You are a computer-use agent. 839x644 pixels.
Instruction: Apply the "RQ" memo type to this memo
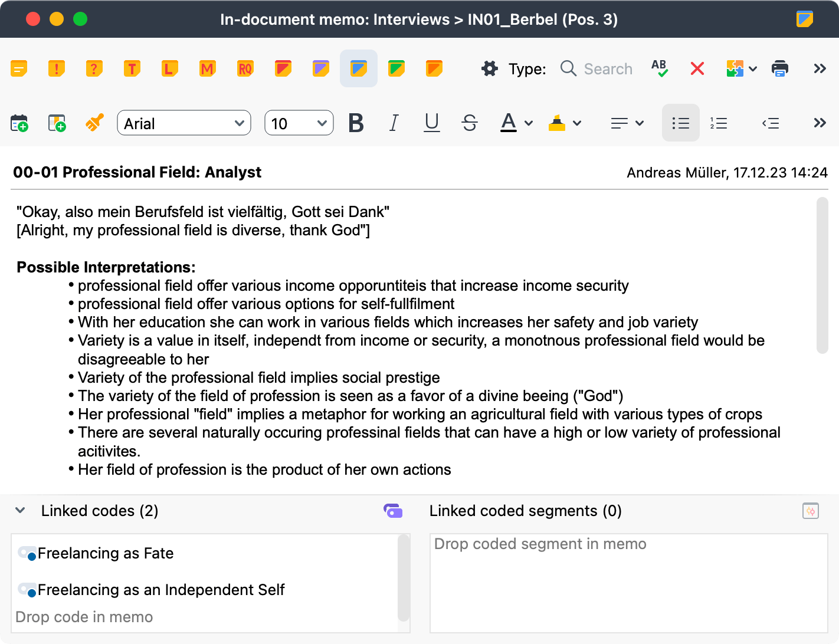pos(245,68)
